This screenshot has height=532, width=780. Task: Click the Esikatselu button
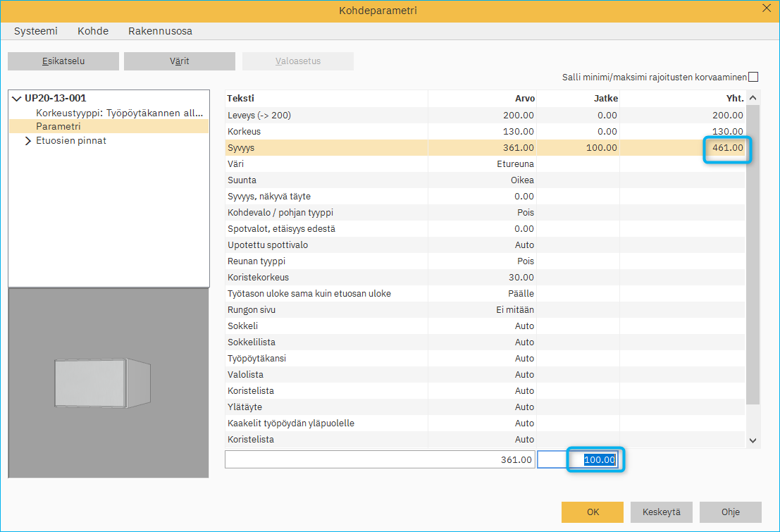63,61
